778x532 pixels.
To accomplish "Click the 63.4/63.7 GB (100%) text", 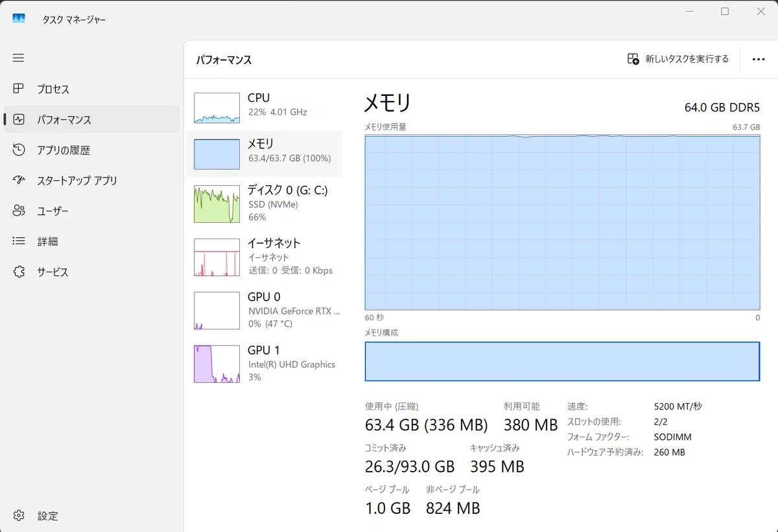I will (290, 158).
